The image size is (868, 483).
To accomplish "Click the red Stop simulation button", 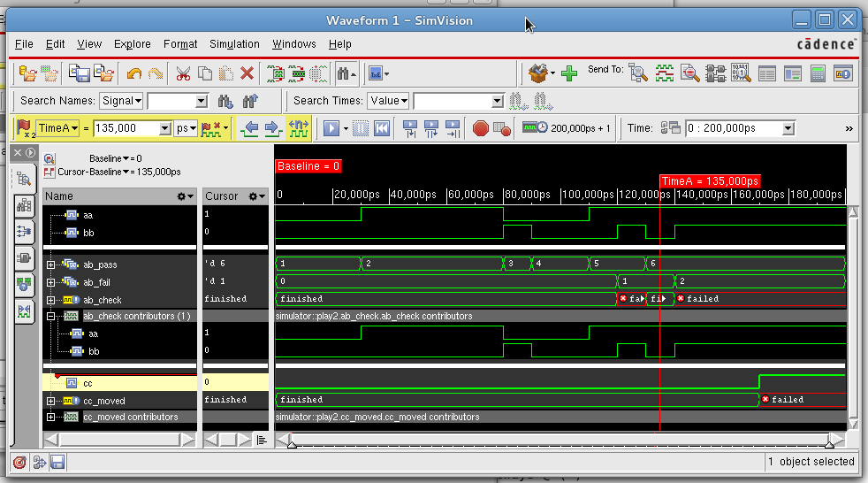I will [x=480, y=128].
